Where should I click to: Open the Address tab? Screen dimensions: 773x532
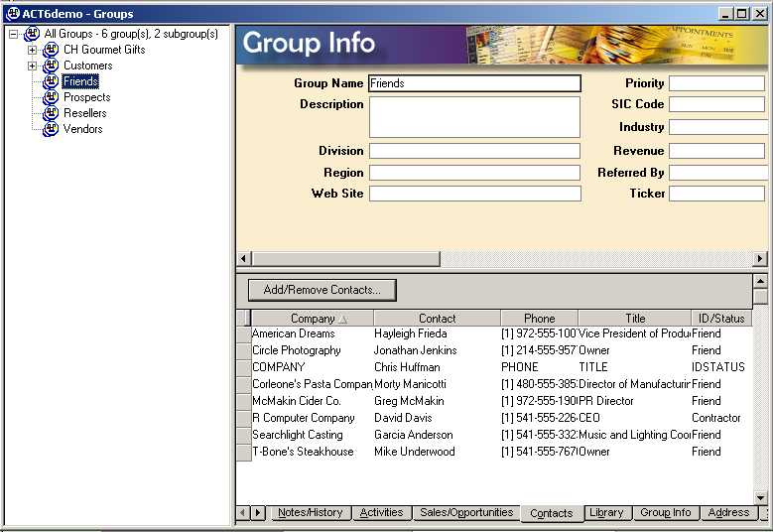[x=728, y=513]
